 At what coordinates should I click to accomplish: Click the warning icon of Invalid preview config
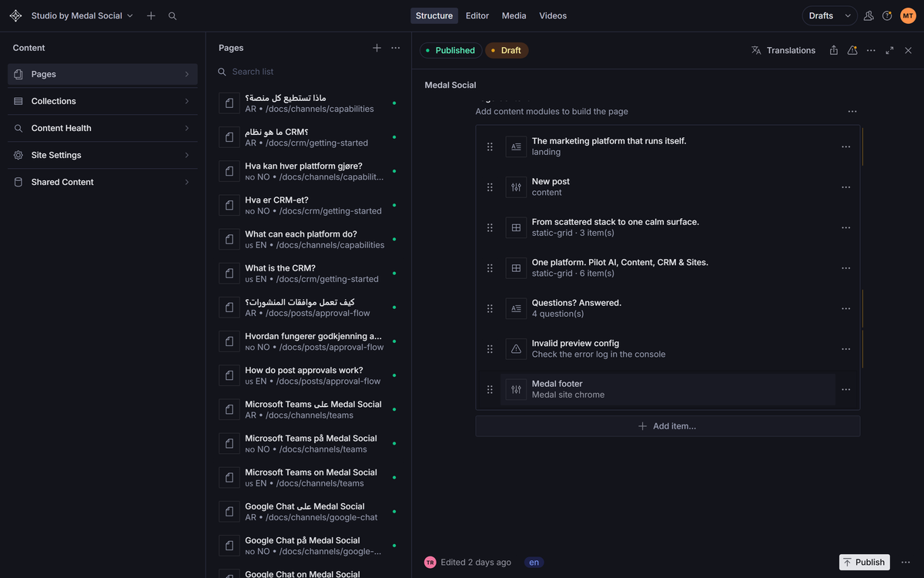[x=516, y=349]
